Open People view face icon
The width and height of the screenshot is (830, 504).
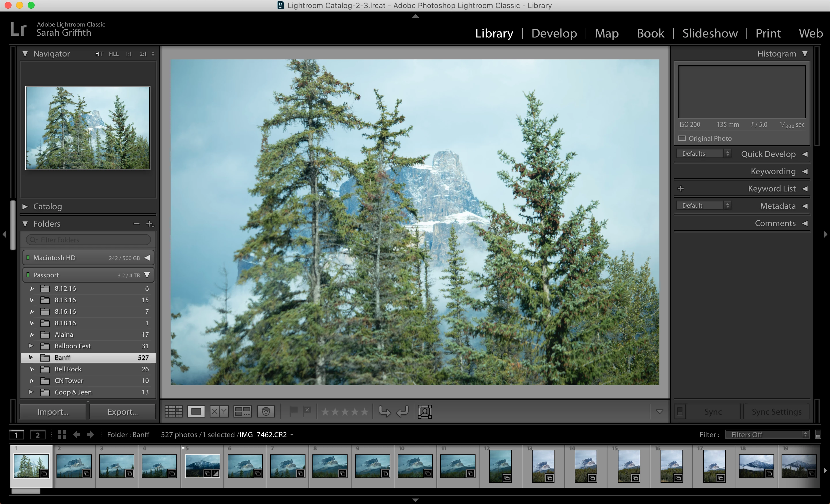(266, 411)
